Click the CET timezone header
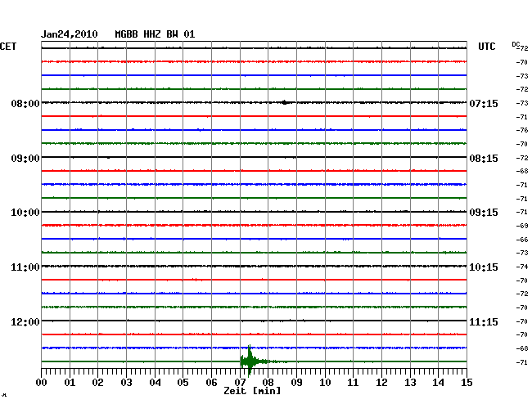The width and height of the screenshot is (532, 404). pos(8,47)
